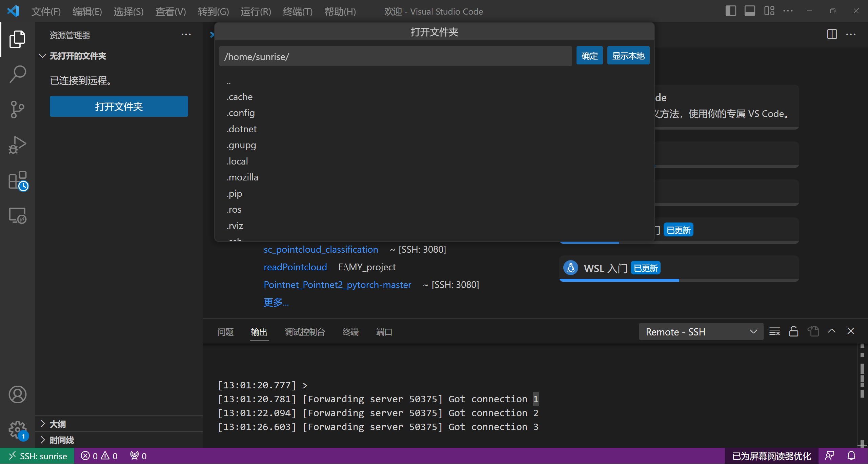Image resolution: width=868 pixels, height=464 pixels.
Task: Select the .ros folder entry
Action: click(x=434, y=210)
